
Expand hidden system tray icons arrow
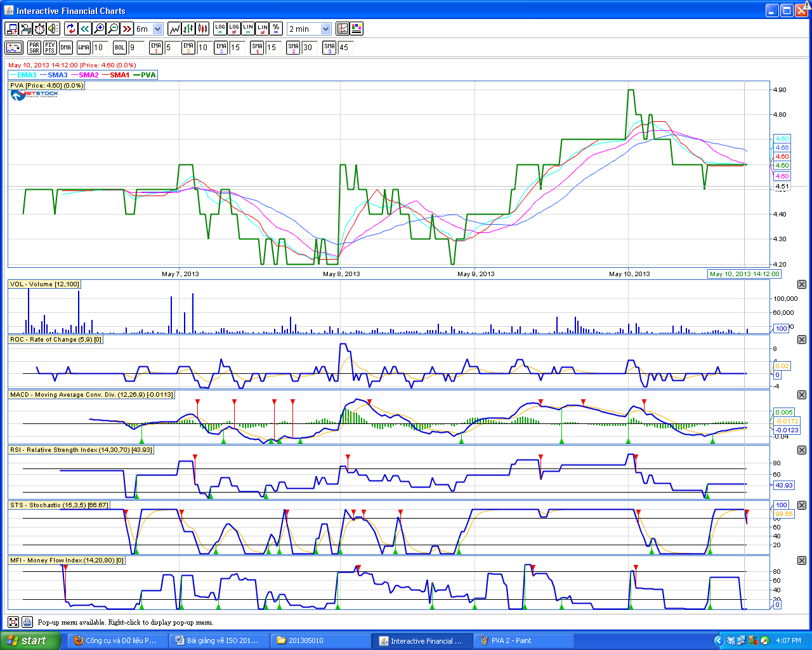pyautogui.click(x=719, y=640)
